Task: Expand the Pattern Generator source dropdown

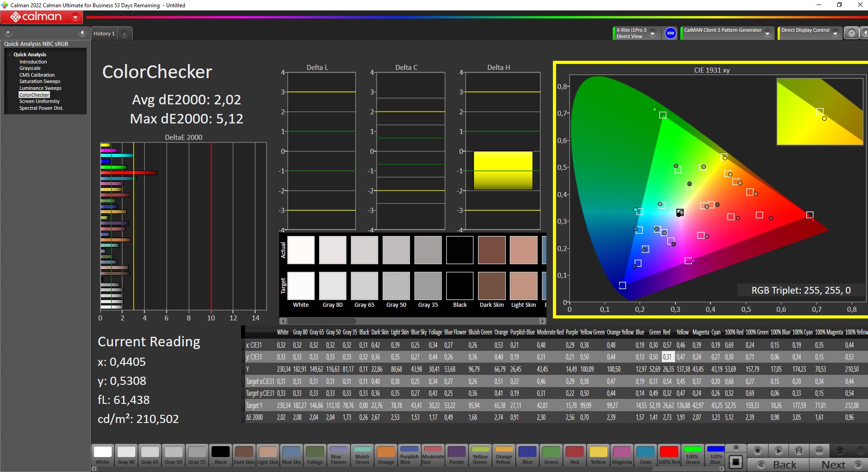Action: 767,34
